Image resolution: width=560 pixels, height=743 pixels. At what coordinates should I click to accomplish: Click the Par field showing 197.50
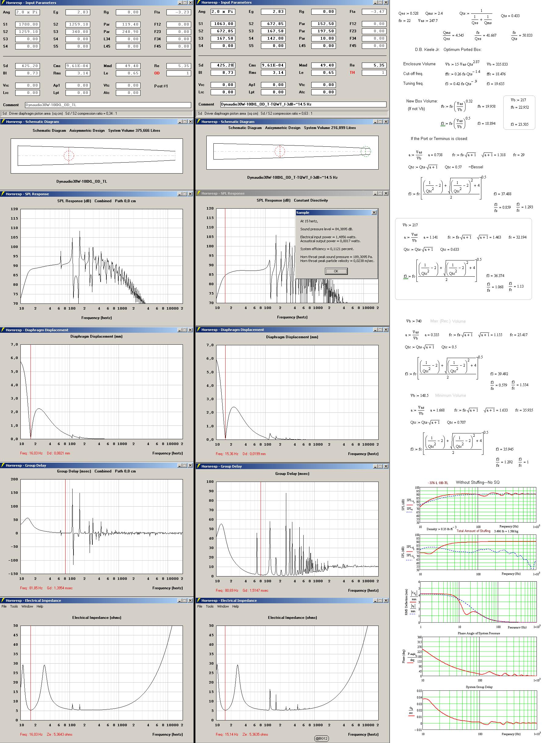coord(324,31)
